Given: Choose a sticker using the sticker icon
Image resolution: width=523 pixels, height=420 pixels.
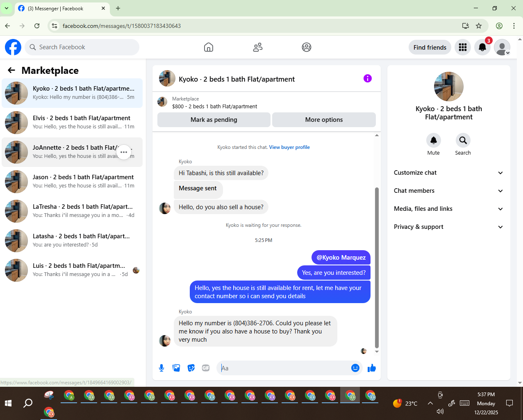Looking at the screenshot, I should coord(191,368).
